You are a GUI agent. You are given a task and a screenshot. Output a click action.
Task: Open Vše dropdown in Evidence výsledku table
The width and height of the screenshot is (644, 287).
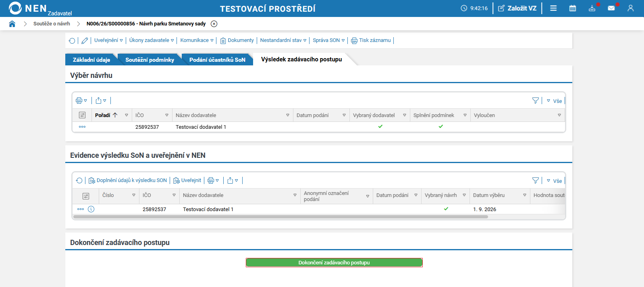click(554, 181)
